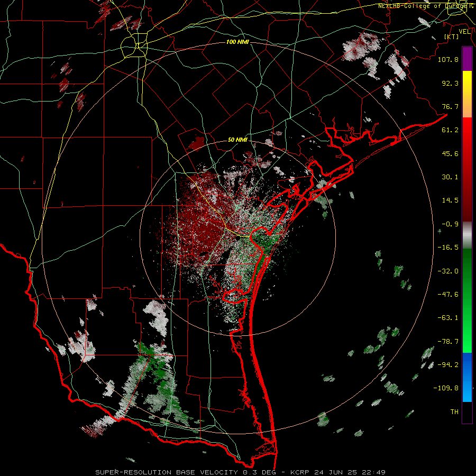Select the -16.5 velocity scale value

[x=448, y=248]
